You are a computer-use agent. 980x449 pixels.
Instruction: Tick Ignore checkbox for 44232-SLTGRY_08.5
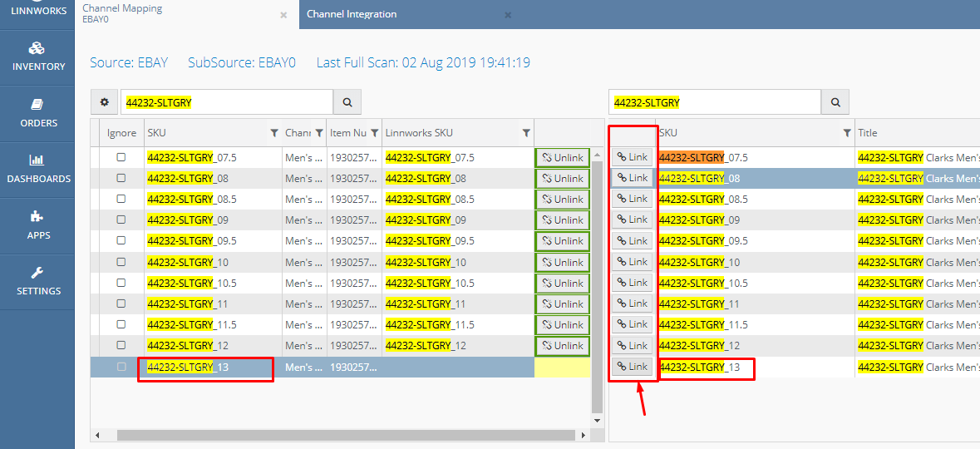click(x=121, y=199)
